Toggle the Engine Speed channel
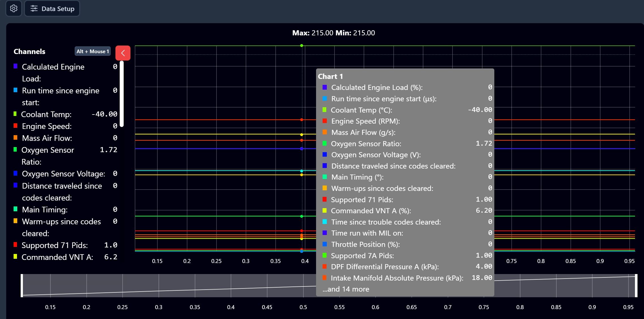Image resolution: width=644 pixels, height=319 pixels. click(65, 126)
